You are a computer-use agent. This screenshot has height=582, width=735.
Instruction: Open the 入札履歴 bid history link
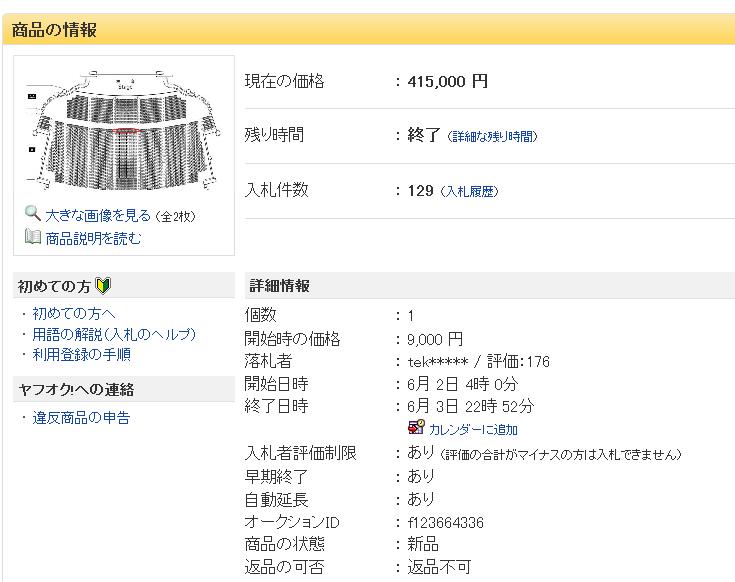pos(470,191)
